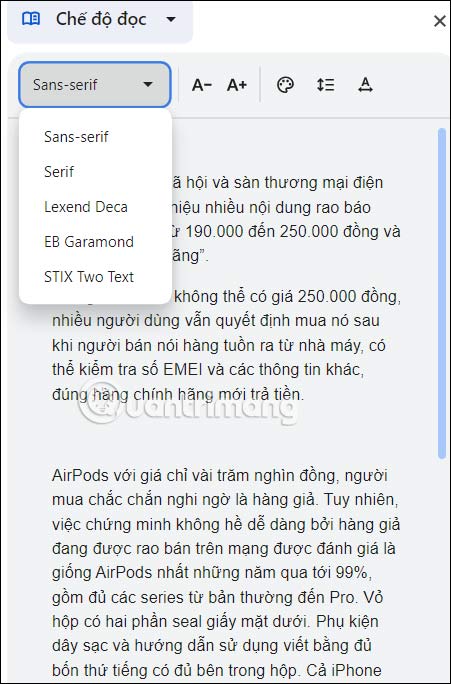The width and height of the screenshot is (451, 684).
Task: Click the decrease font size A- icon
Action: tap(202, 85)
